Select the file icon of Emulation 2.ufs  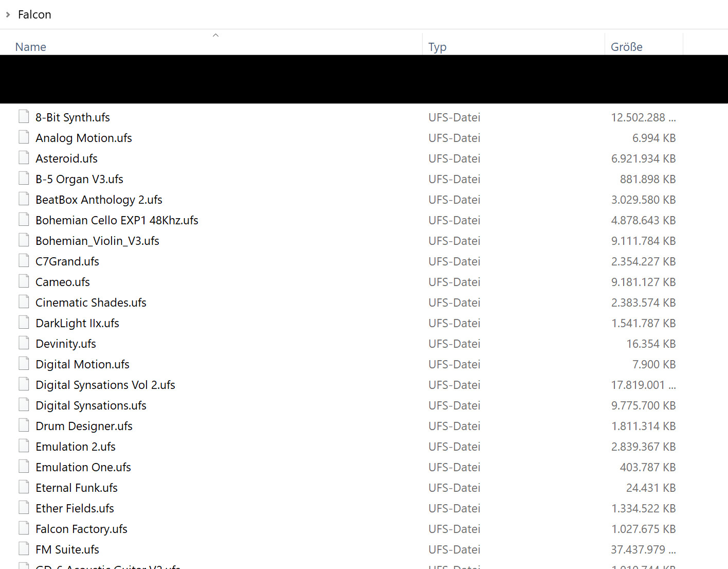(x=24, y=446)
